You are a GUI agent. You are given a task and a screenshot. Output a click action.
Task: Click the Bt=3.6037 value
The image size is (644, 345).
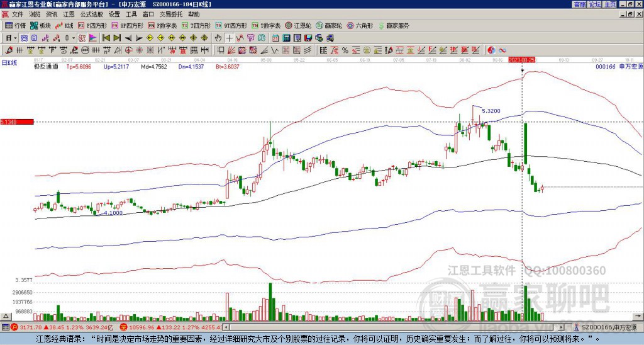click(x=228, y=66)
